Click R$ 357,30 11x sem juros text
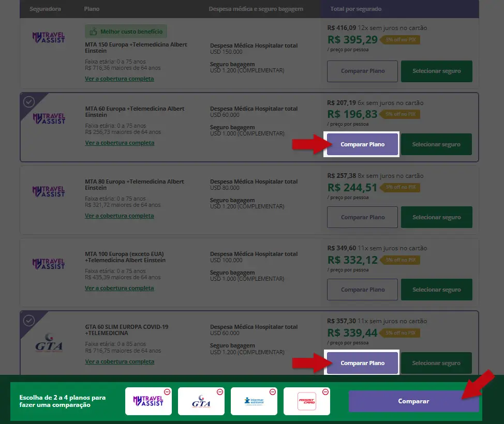 377,321
